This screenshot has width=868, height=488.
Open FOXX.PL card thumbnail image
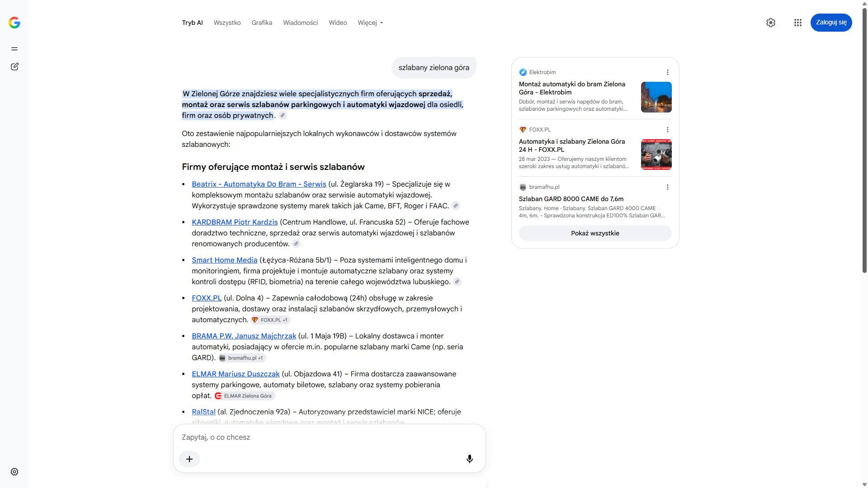click(656, 155)
